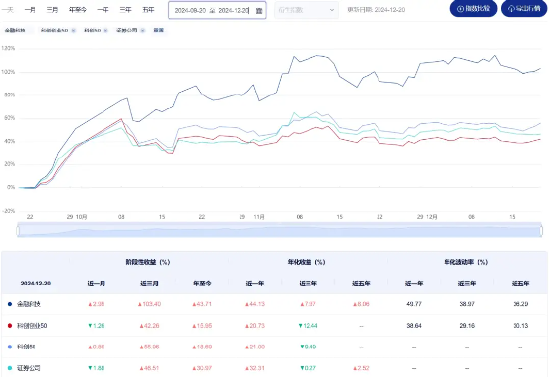Grab the right handle of chart range slider

(541, 231)
